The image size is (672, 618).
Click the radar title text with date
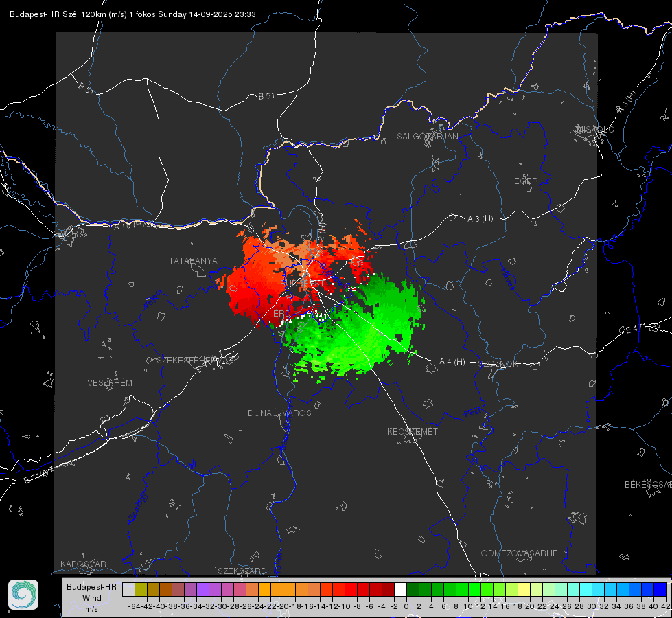point(132,14)
